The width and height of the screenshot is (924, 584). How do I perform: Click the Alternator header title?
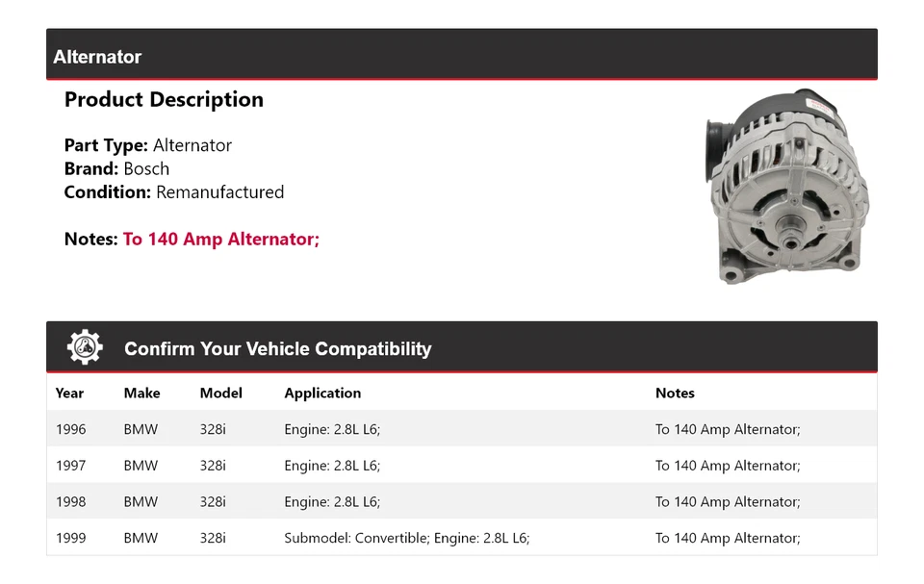click(x=97, y=57)
